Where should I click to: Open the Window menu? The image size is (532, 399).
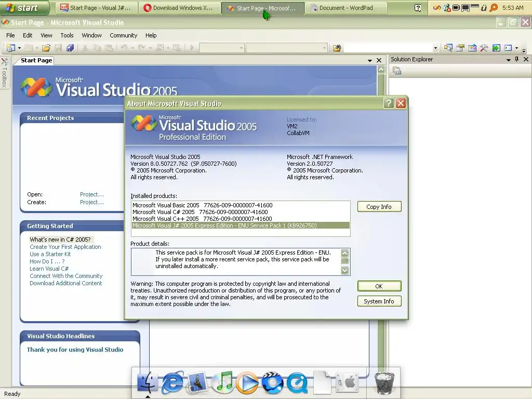pyautogui.click(x=91, y=35)
